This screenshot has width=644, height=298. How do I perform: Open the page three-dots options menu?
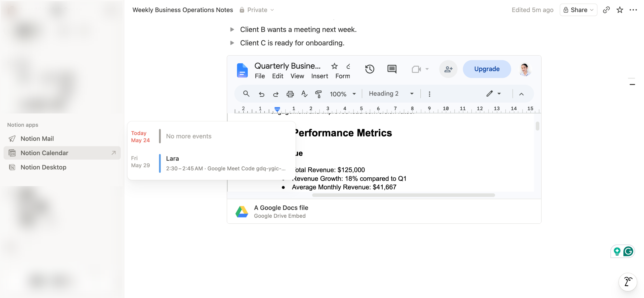point(633,10)
